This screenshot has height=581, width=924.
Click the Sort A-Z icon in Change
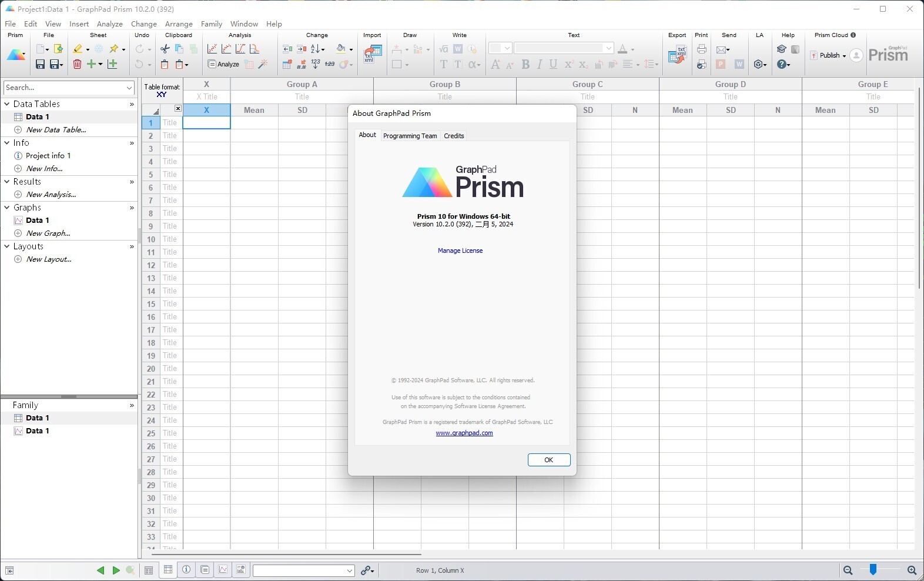pyautogui.click(x=316, y=49)
